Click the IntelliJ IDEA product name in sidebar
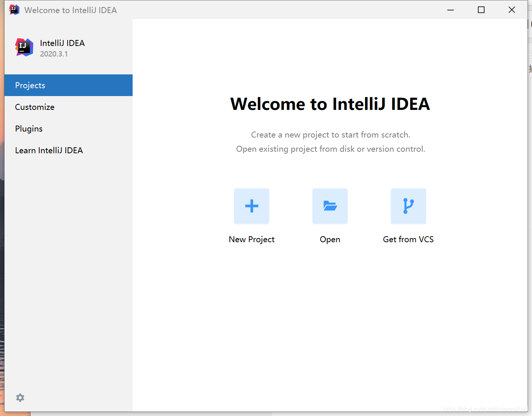The image size is (532, 416). 62,43
